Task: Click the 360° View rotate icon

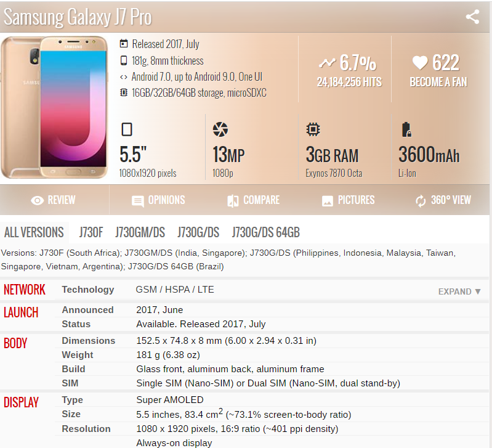Action: coord(421,201)
